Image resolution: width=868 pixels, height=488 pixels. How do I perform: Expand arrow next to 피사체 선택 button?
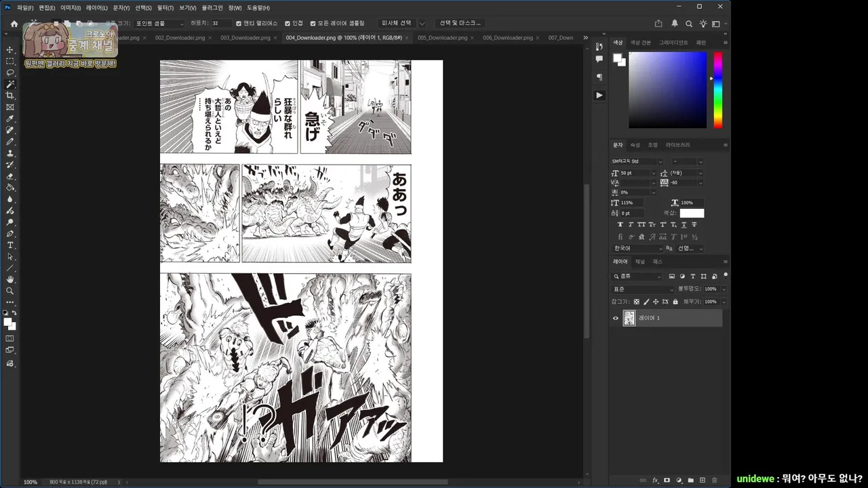(x=422, y=23)
